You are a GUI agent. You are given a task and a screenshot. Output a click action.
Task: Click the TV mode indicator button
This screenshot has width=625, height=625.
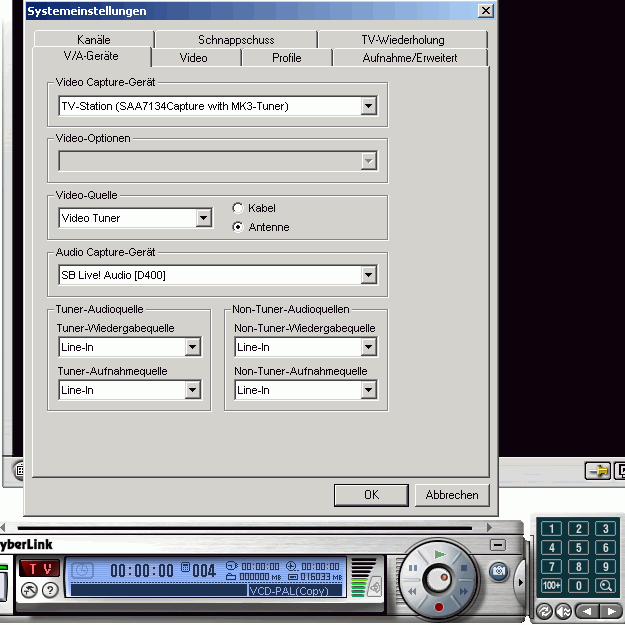pos(39,569)
